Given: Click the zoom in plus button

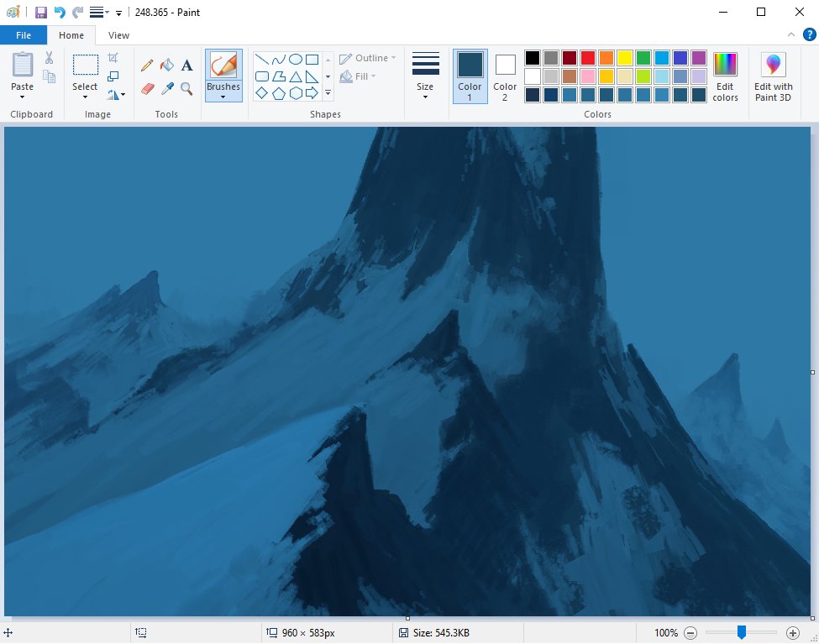Looking at the screenshot, I should point(792,633).
